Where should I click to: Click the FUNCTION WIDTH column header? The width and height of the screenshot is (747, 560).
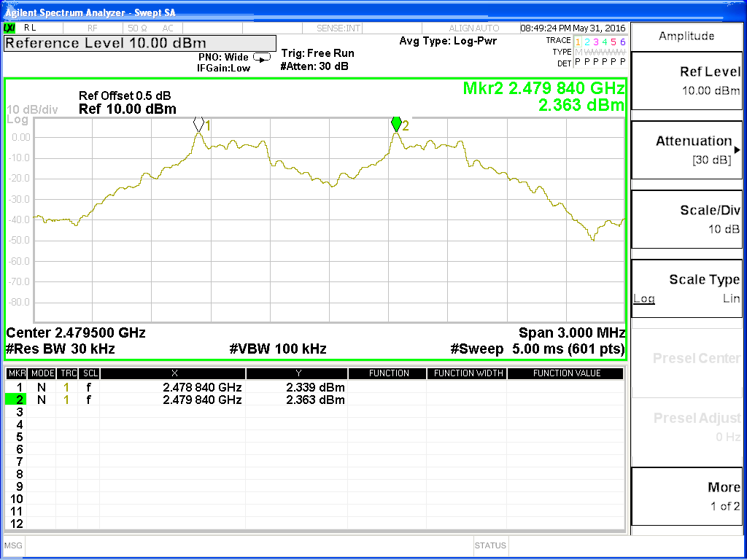[468, 374]
